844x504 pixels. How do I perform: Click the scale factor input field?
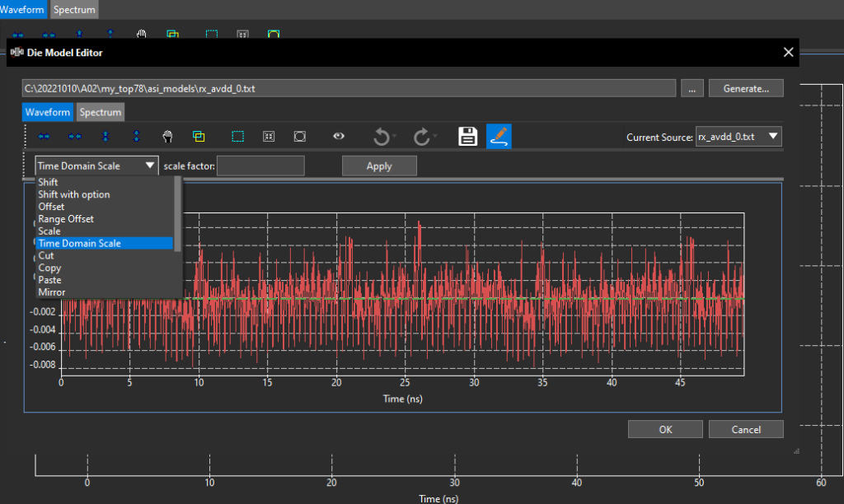(x=260, y=166)
